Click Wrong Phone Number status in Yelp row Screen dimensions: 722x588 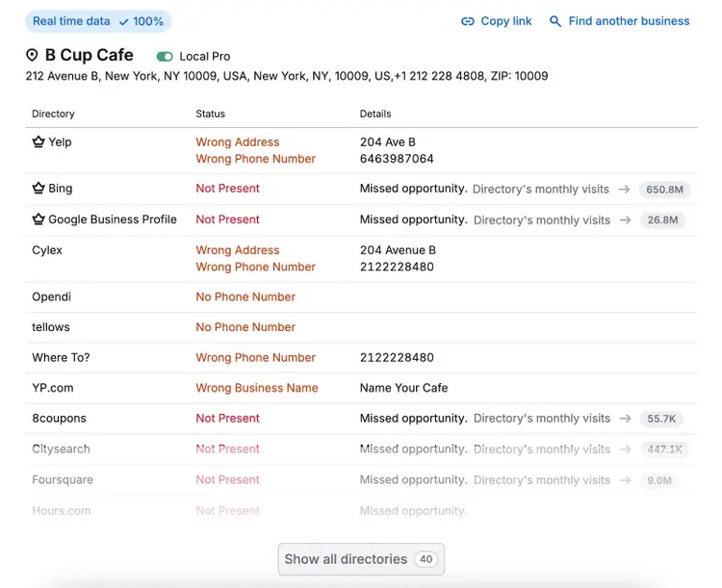pyautogui.click(x=255, y=159)
